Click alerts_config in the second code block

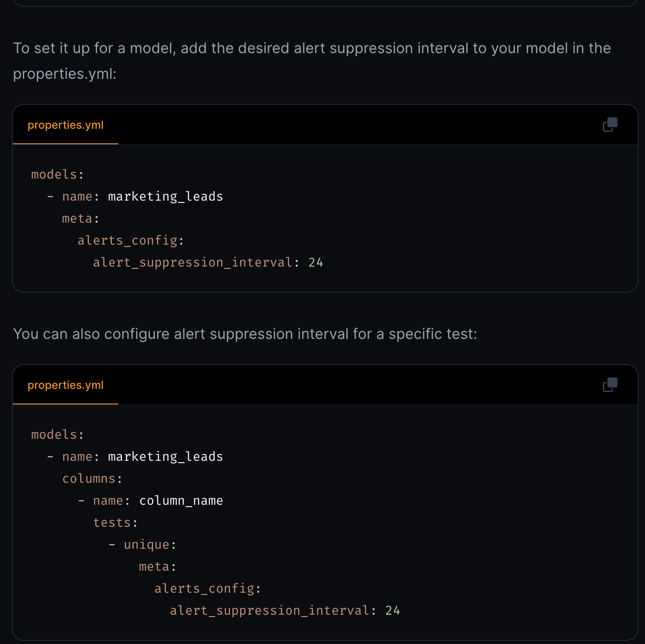point(204,589)
